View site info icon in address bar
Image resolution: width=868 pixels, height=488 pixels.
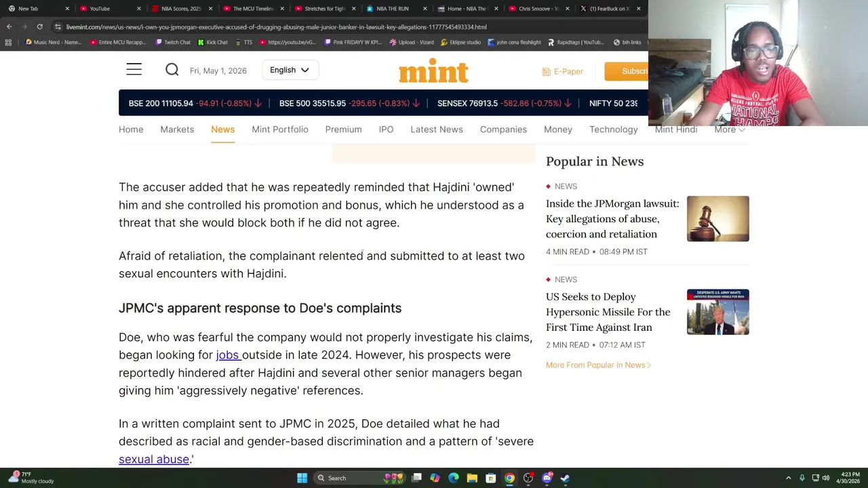click(58, 26)
